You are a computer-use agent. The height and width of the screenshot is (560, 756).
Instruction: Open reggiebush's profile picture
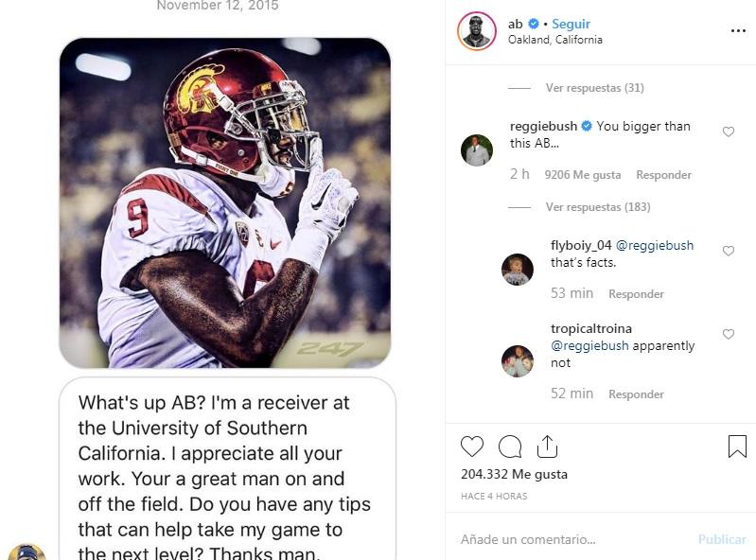[x=476, y=150]
